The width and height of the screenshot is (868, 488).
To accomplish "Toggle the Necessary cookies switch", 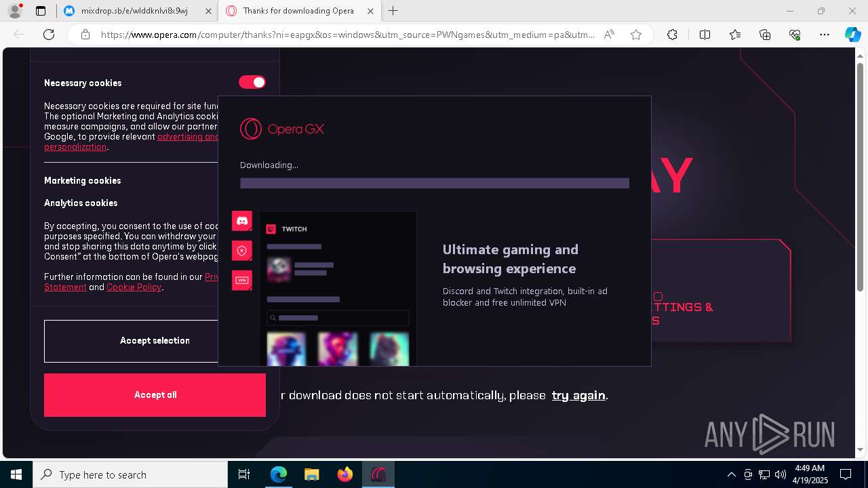I will 252,82.
